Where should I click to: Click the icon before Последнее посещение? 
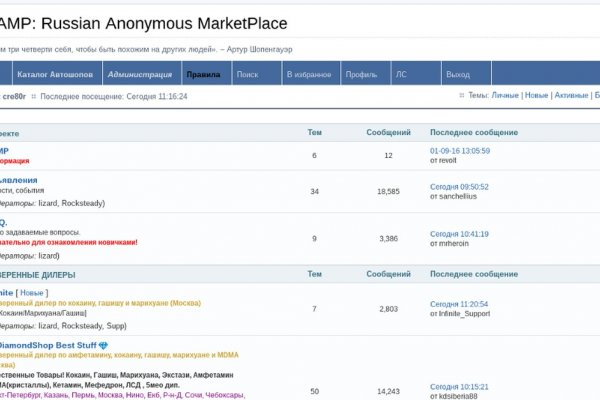tap(33, 96)
